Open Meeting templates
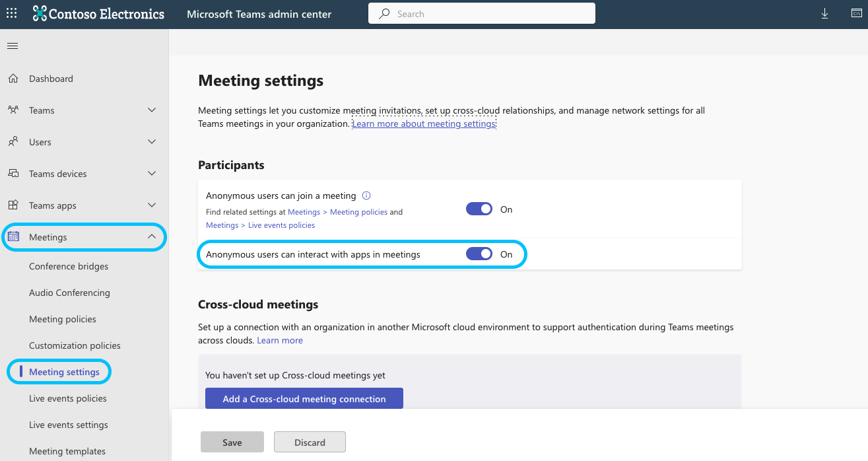This screenshot has height=461, width=868. tap(67, 451)
